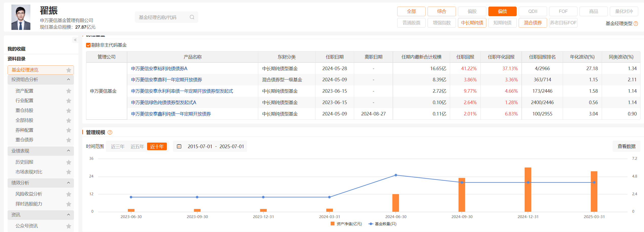This screenshot has height=232, width=644.
Task: Select the 混合债券 filter
Action: 533,23
